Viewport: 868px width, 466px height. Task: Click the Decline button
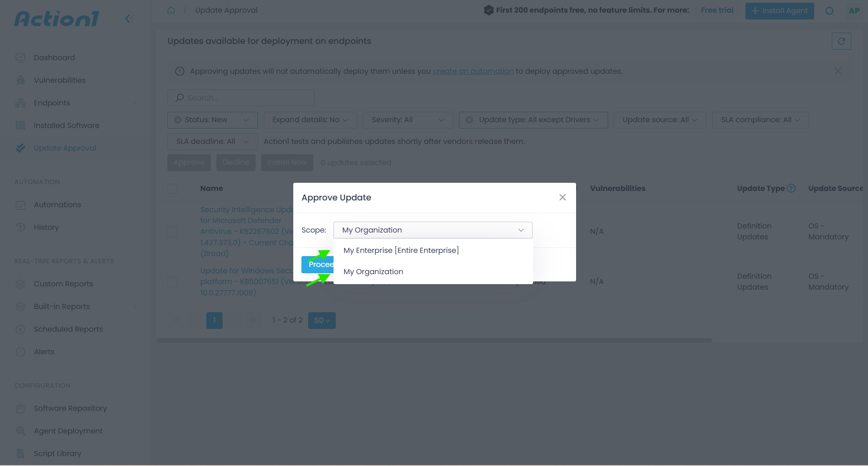point(236,162)
